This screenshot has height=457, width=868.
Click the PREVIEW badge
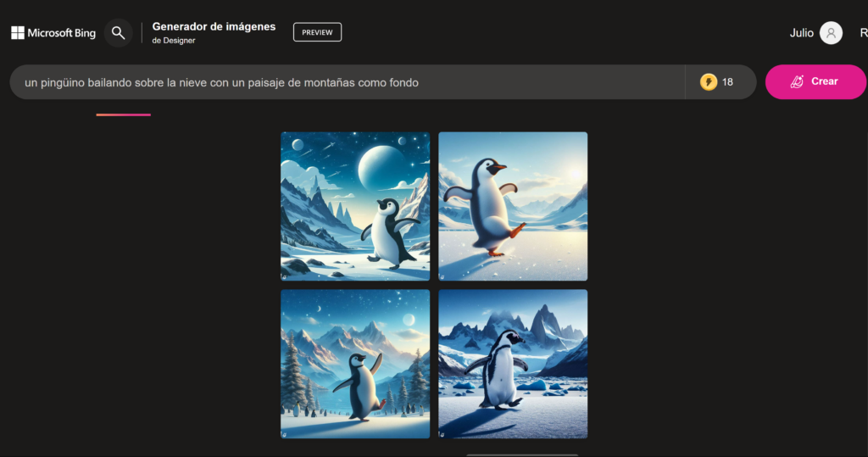click(317, 32)
